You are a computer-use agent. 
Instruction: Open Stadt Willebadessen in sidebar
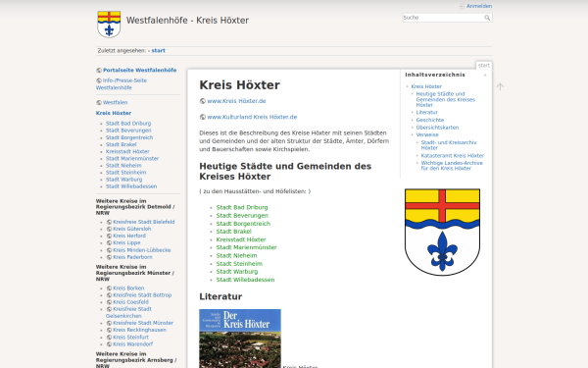131,186
